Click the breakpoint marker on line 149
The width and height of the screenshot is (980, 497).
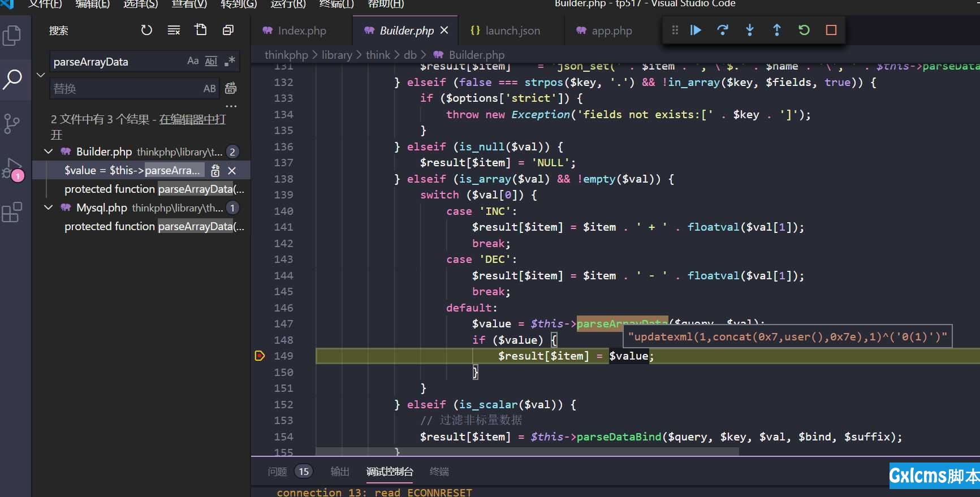(x=260, y=356)
